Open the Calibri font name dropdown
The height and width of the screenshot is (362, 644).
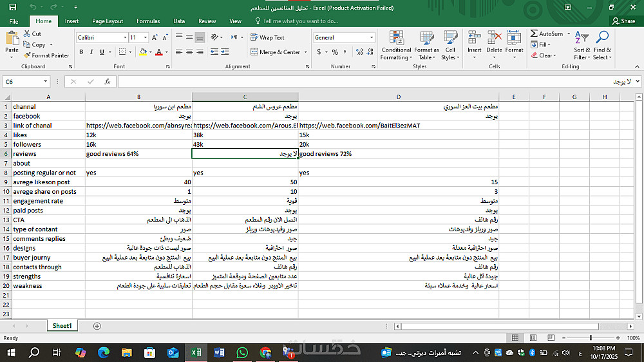(125, 37)
